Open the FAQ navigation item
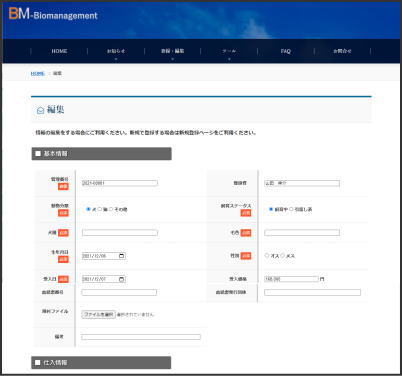 pos(286,51)
